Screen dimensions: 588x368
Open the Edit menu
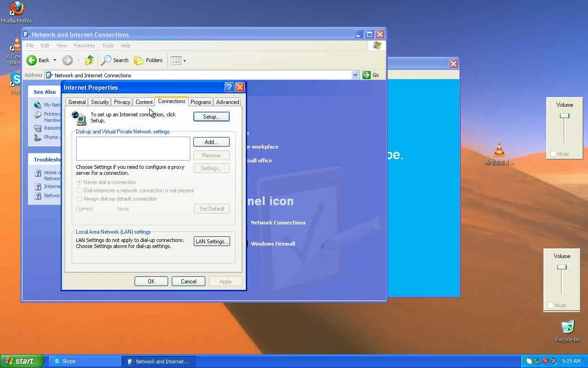(x=45, y=46)
